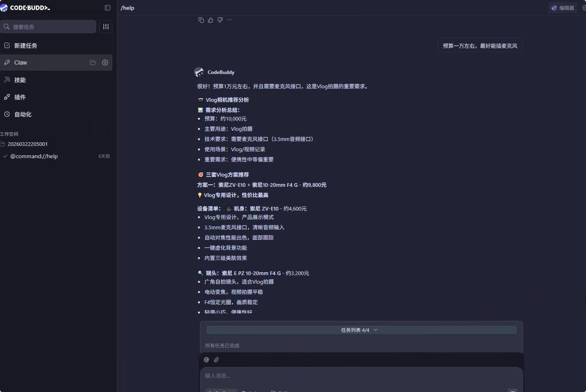Collapse the sidebar with the panel toggle icon
The height and width of the screenshot is (392, 586).
(x=108, y=8)
